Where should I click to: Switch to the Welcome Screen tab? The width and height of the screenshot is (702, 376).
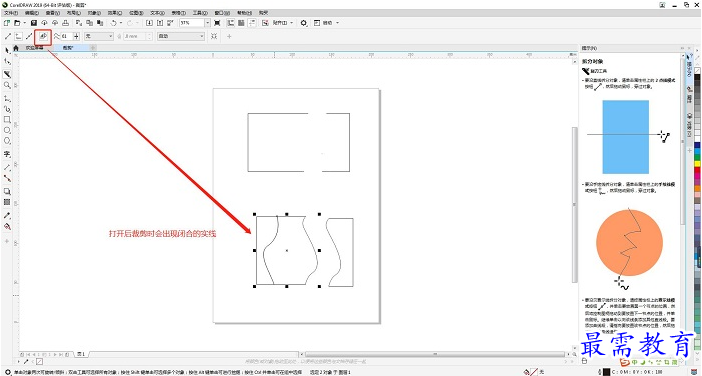(x=34, y=47)
